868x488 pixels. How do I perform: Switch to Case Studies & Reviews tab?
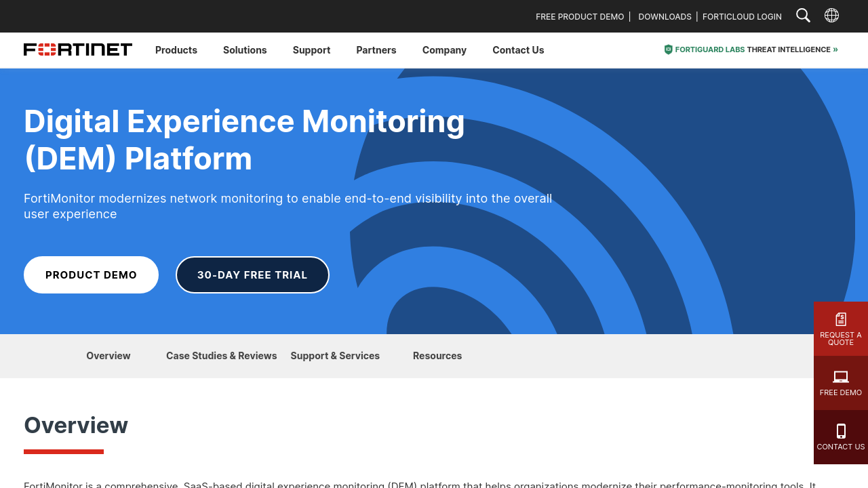pyautogui.click(x=221, y=356)
